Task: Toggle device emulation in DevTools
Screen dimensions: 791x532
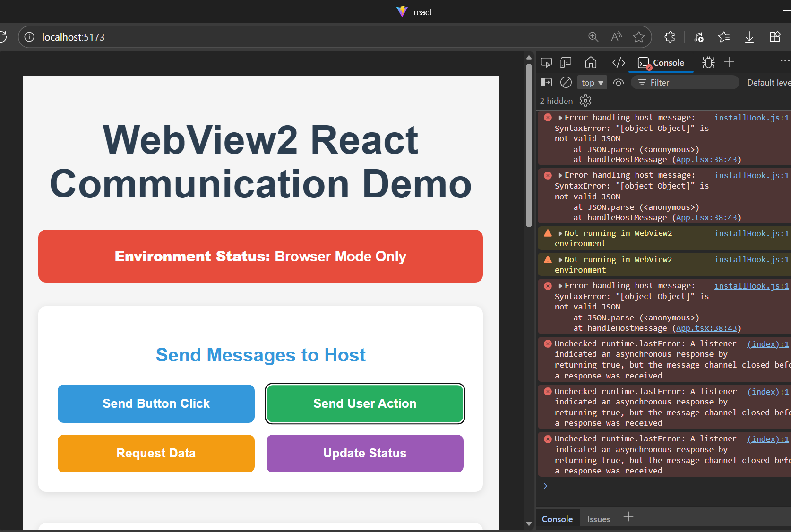Action: (x=566, y=62)
